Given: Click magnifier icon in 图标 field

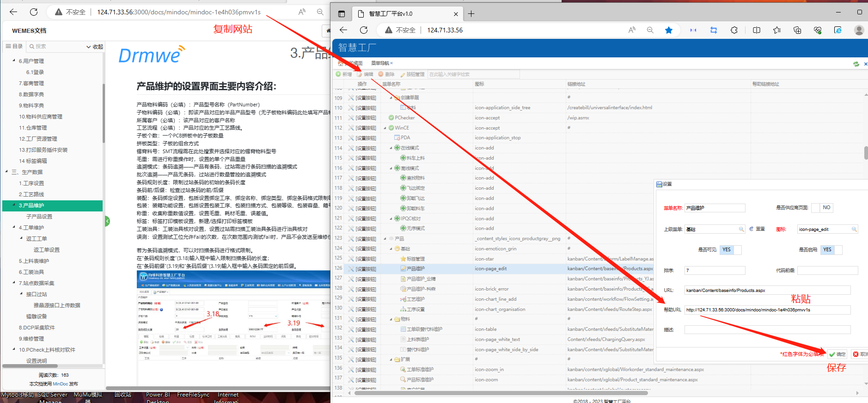Looking at the screenshot, I should point(854,229).
